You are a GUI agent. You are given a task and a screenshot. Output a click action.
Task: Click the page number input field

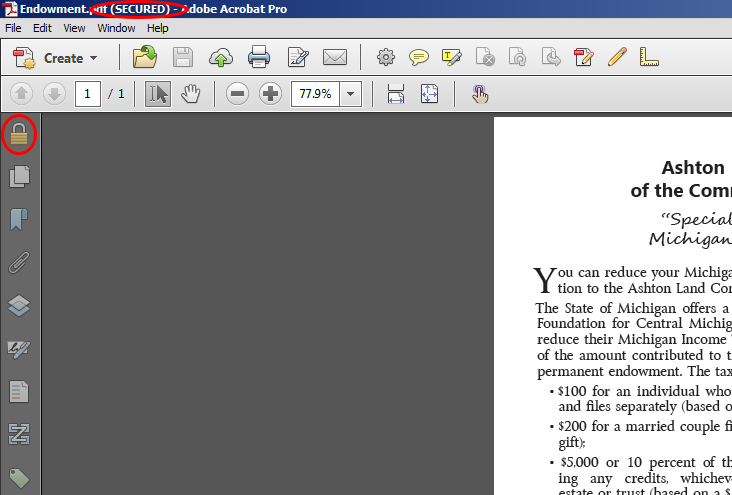click(x=87, y=94)
